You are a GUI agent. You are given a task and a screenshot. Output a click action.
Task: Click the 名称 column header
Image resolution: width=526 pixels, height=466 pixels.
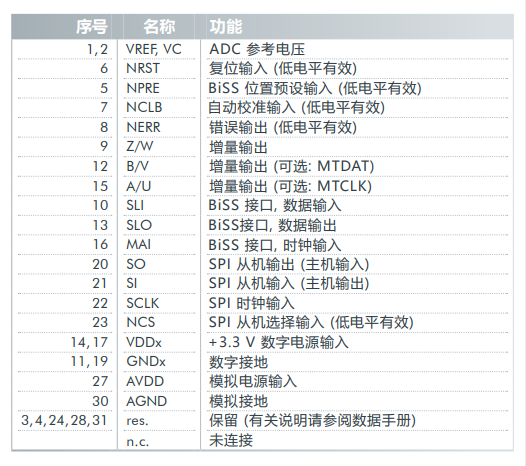click(x=159, y=27)
